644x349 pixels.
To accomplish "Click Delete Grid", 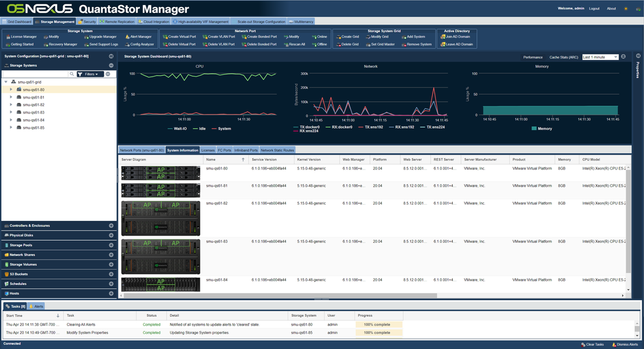I will pos(348,44).
